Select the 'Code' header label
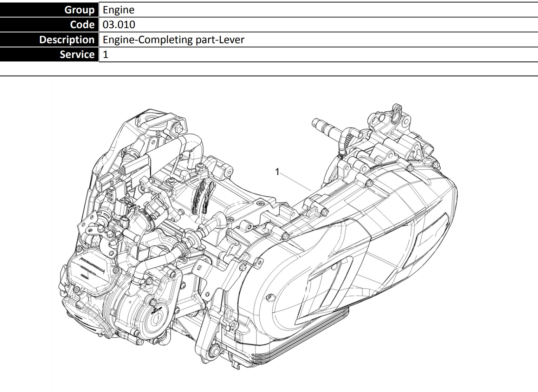 coord(82,25)
